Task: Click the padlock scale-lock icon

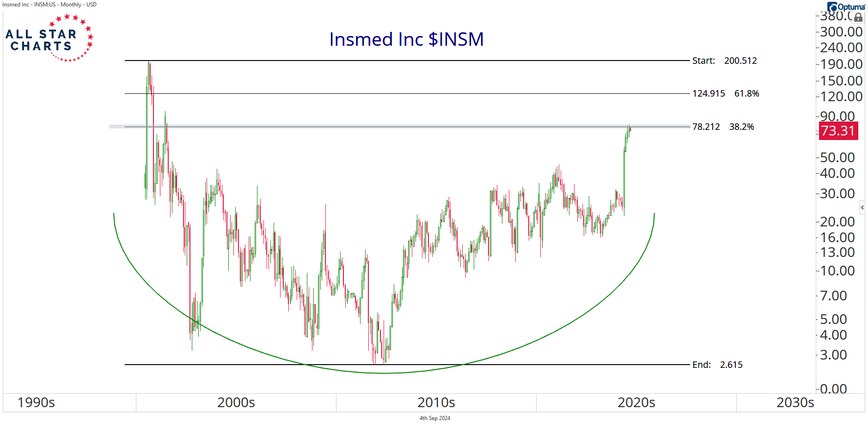Action: coord(858,18)
